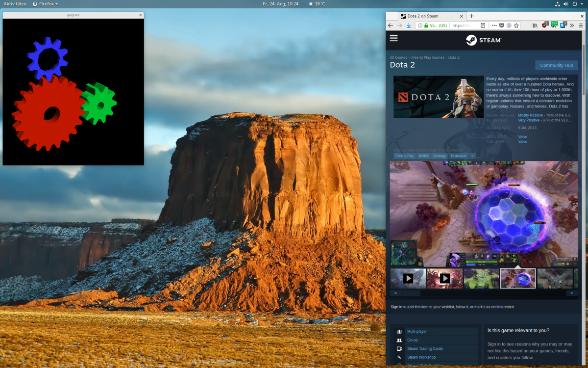Screen dimensions: 588x368
Task: Click the Valve developer link
Action: [x=522, y=137]
